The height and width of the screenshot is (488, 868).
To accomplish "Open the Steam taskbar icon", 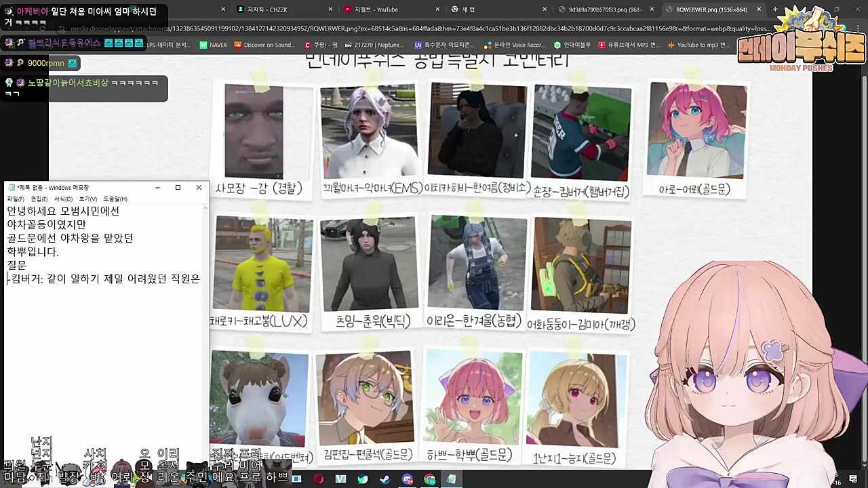I will [384, 479].
